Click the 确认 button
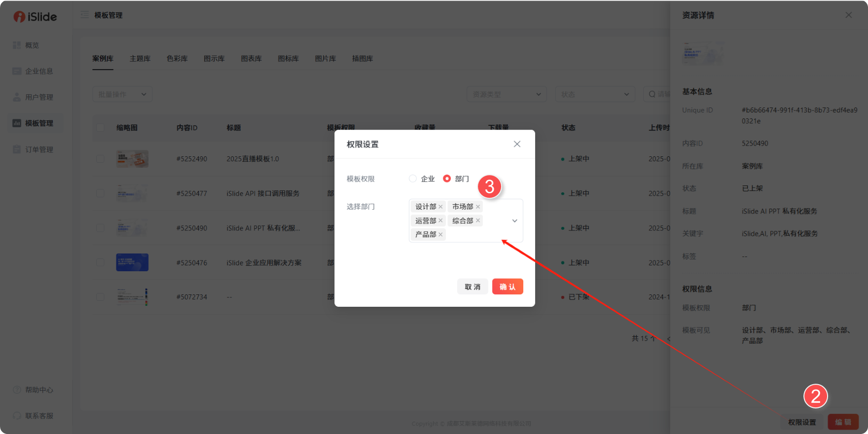Viewport: 868px width, 434px height. pos(507,287)
